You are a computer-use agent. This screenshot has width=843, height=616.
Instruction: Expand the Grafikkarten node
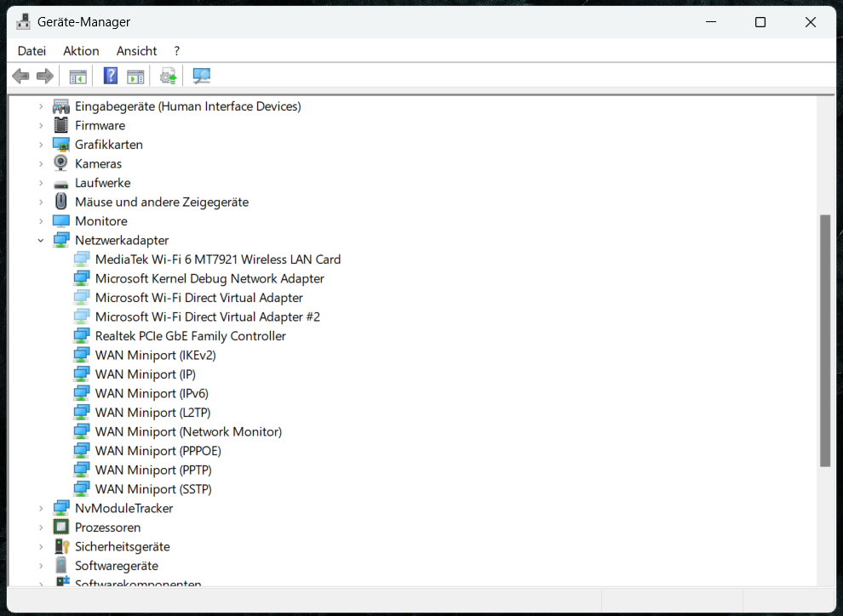(x=41, y=145)
